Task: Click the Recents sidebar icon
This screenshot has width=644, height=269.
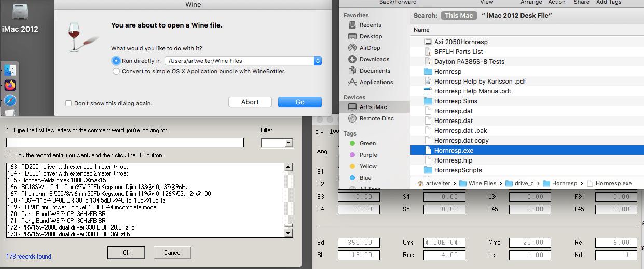Action: pyautogui.click(x=352, y=25)
